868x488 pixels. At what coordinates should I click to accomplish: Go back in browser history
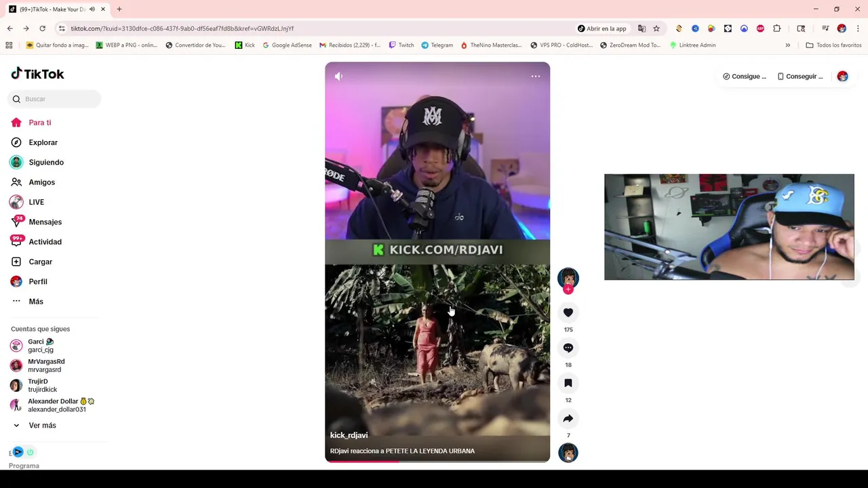pyautogui.click(x=9, y=28)
